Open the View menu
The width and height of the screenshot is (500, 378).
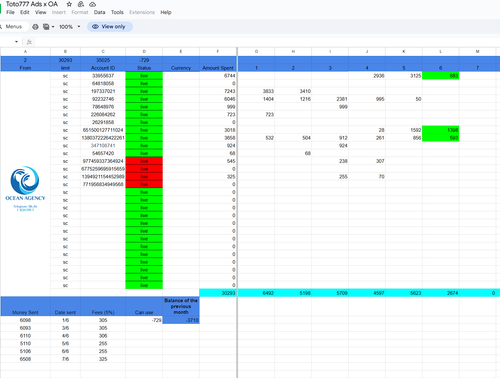click(x=41, y=12)
